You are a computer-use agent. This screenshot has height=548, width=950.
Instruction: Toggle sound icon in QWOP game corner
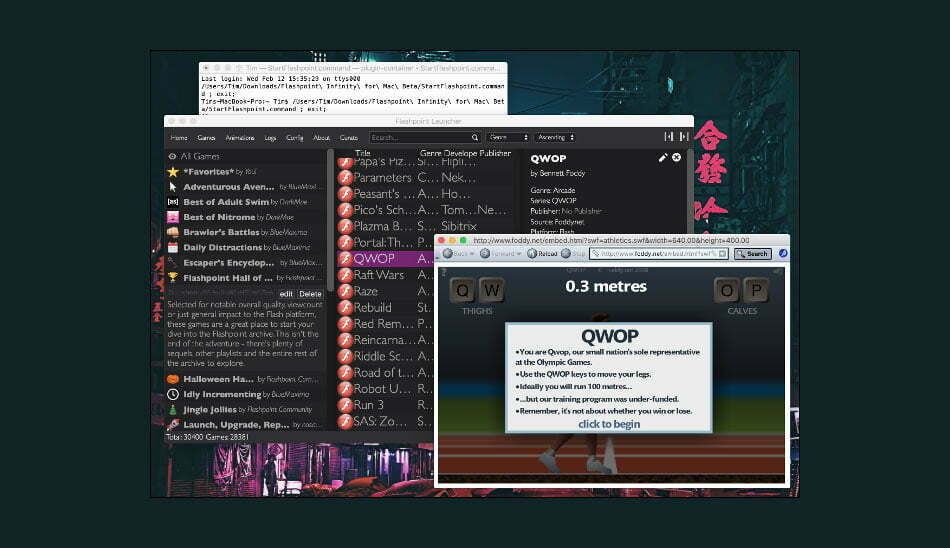click(777, 271)
